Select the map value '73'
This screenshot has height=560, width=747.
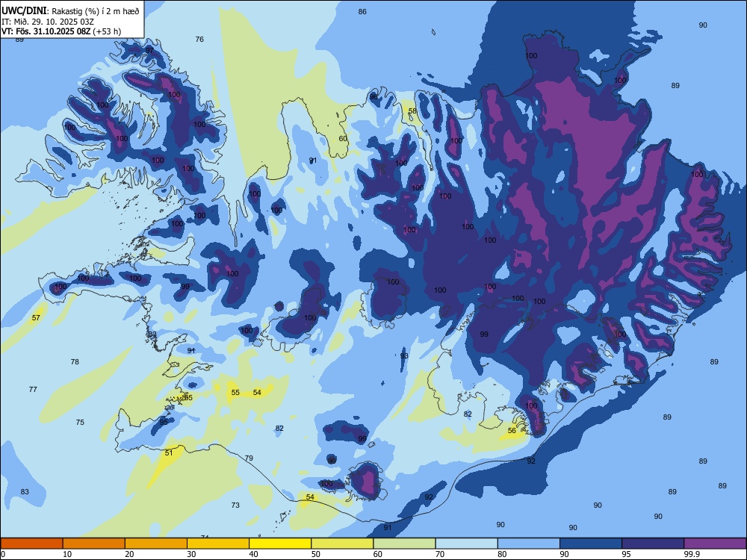[x=235, y=505]
